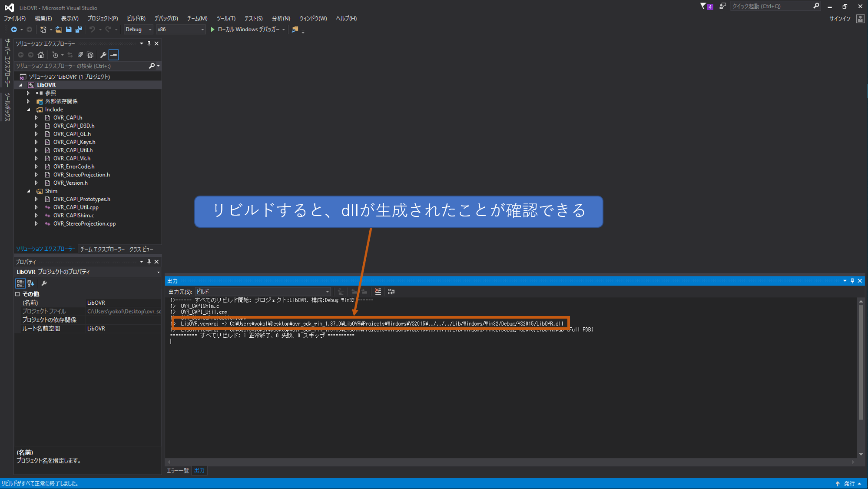868x489 pixels.
Task: Toggle word wrap in output window
Action: coord(391,292)
